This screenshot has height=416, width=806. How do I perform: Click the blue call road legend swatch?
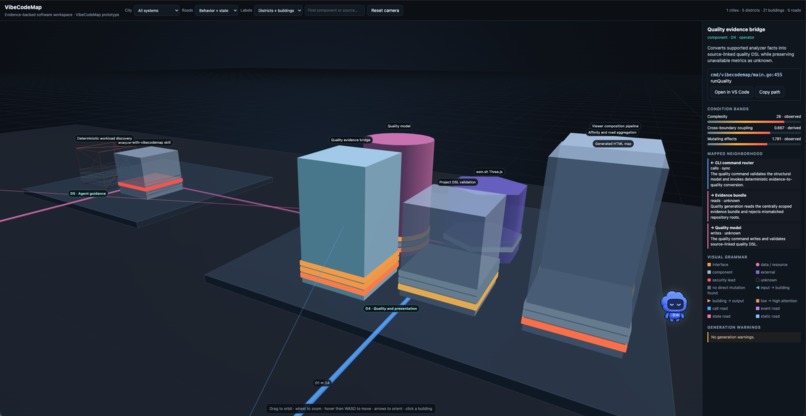click(709, 309)
